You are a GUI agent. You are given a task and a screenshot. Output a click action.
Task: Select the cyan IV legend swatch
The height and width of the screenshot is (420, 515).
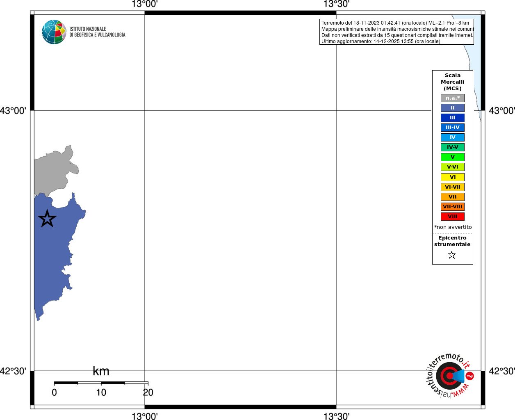453,137
